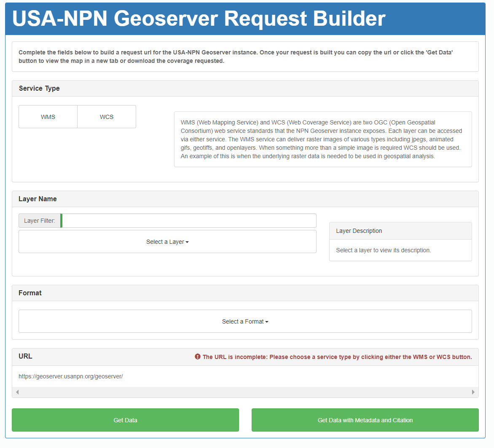Click Get Data with Metadata and Citation
The width and height of the screenshot is (494, 448).
(x=365, y=420)
